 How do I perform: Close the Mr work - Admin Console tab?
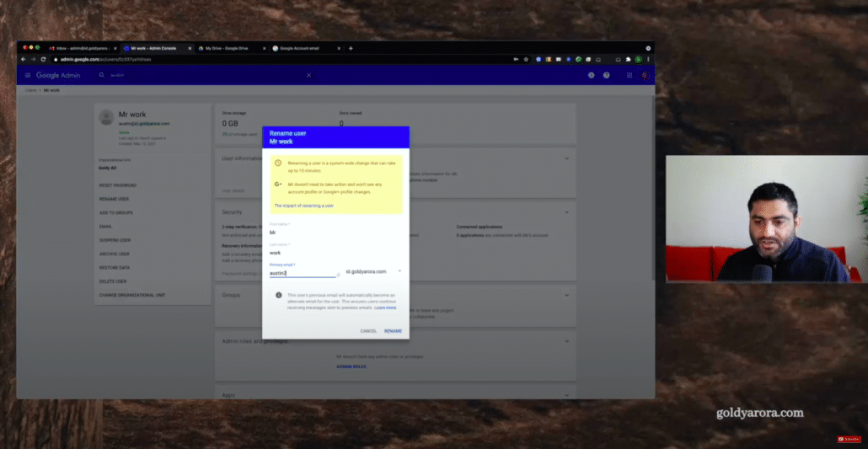pyautogui.click(x=190, y=48)
